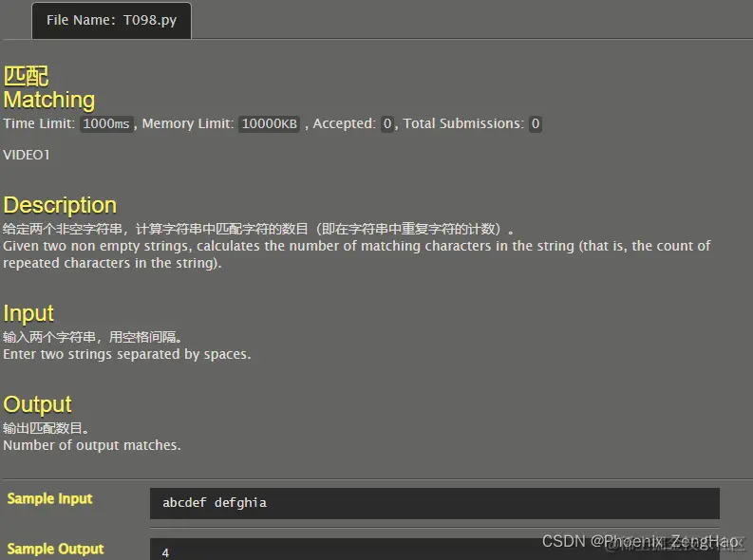Click 'Number of output matches.' text
Screen dimensions: 753x560
(92, 445)
